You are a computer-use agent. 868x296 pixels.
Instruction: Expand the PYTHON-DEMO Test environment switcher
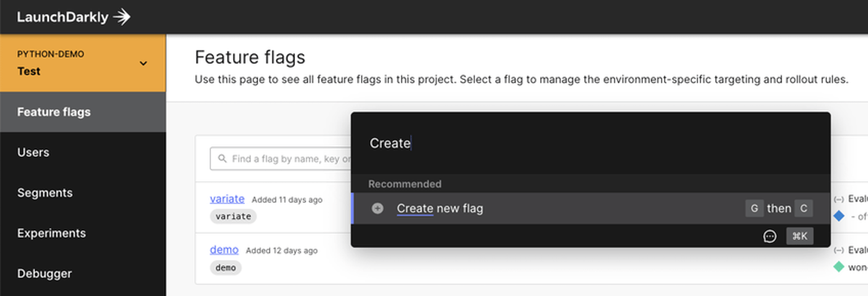coord(82,63)
